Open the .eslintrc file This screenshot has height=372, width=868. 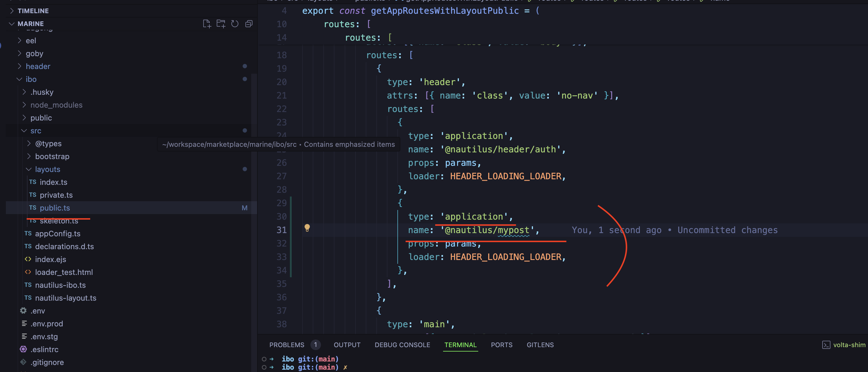pyautogui.click(x=45, y=349)
